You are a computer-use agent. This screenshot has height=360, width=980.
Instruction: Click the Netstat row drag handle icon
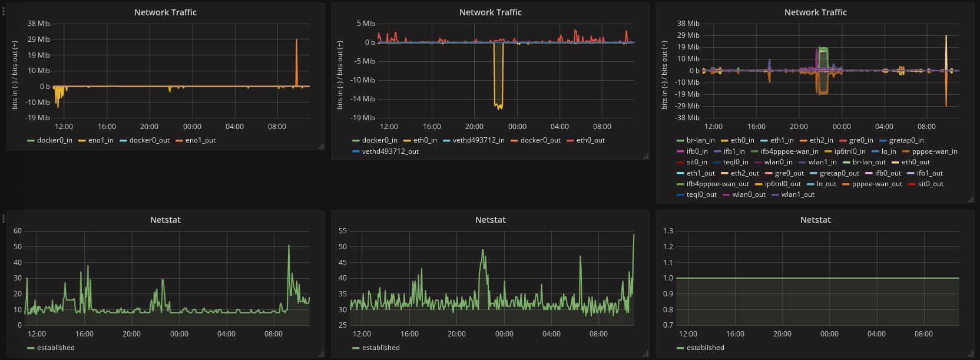point(4,218)
